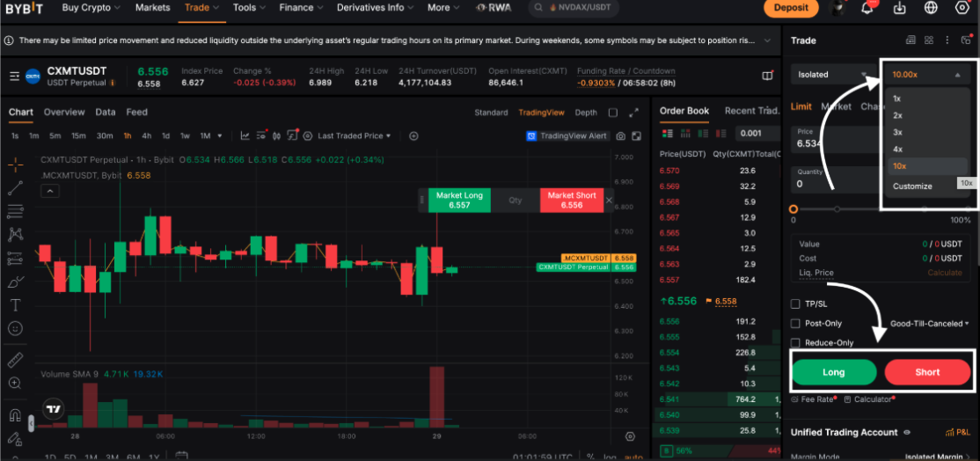Viewport: 980px width, 461px height.
Task: Toggle auto scale on the chart
Action: coord(633,457)
